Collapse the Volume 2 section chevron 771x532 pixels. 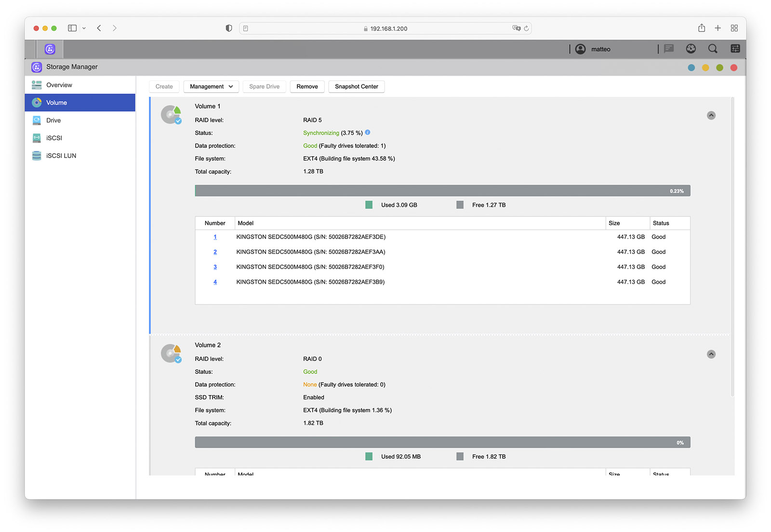[x=711, y=354]
